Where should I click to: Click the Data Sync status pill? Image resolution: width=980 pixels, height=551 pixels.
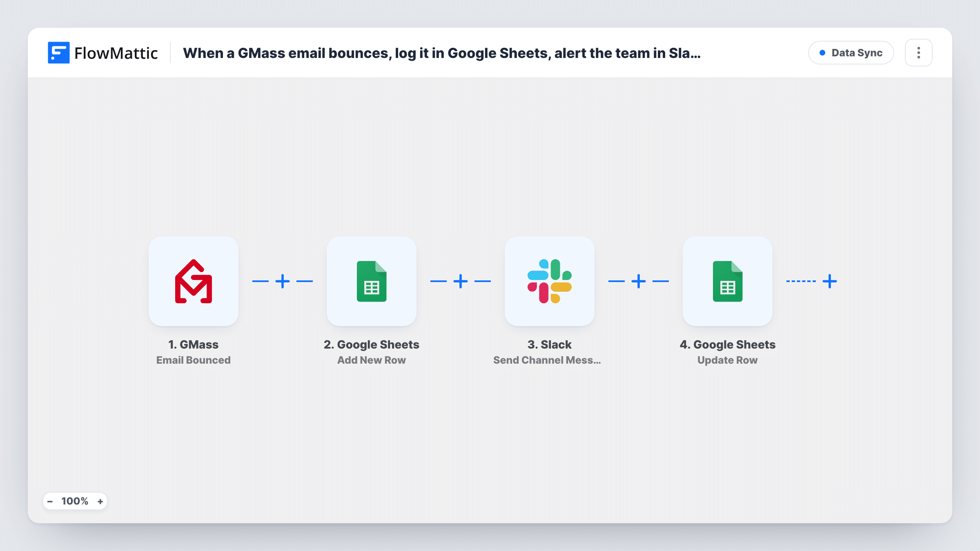pyautogui.click(x=851, y=53)
